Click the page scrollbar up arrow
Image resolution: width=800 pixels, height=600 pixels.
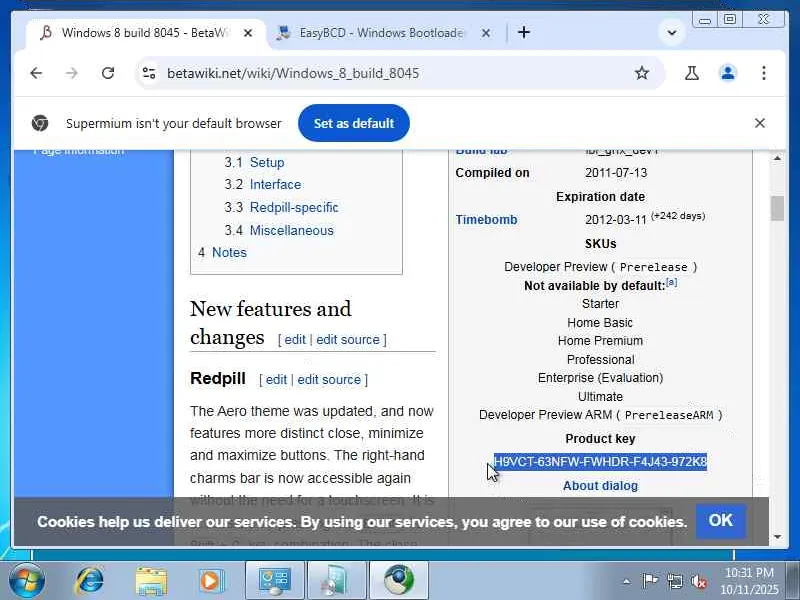coord(777,158)
